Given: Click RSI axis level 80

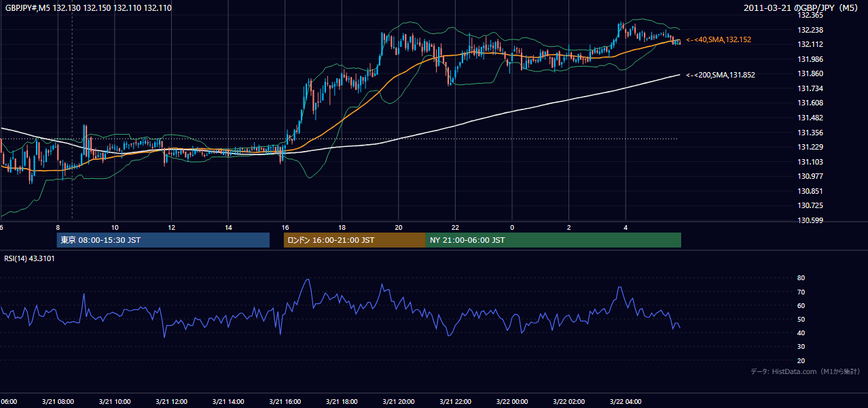Looking at the screenshot, I should coord(801,278).
